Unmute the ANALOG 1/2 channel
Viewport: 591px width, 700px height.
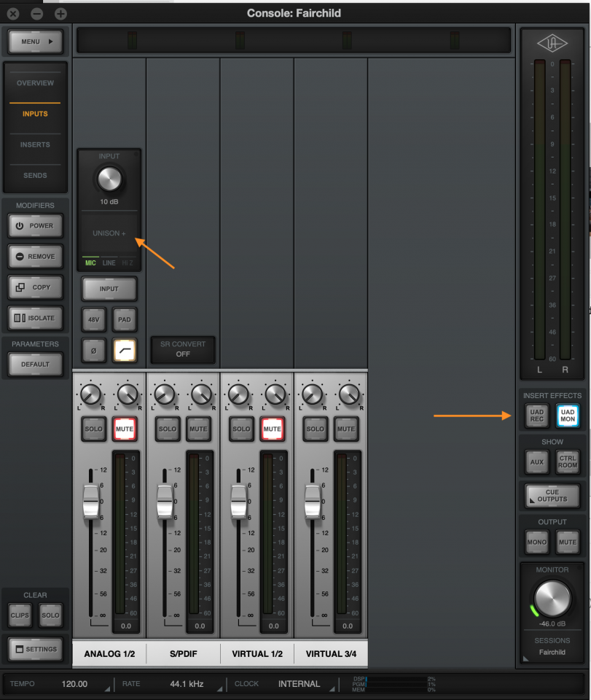[x=125, y=429]
